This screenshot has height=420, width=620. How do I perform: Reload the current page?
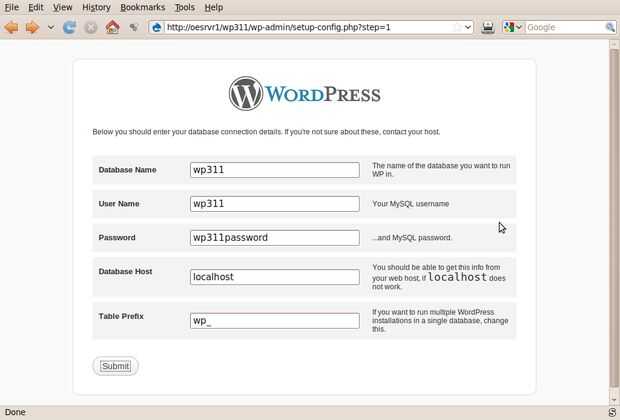(70, 27)
